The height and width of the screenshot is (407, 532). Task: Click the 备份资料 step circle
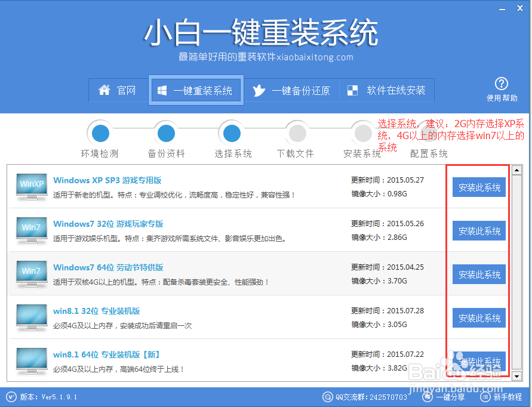166,133
